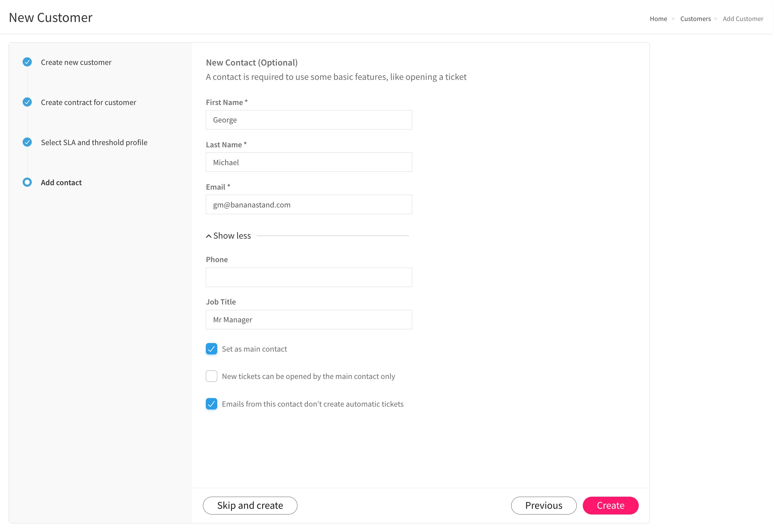Click the 'Create new customer' step checkmark icon
Image resolution: width=773 pixels, height=532 pixels.
tap(27, 62)
